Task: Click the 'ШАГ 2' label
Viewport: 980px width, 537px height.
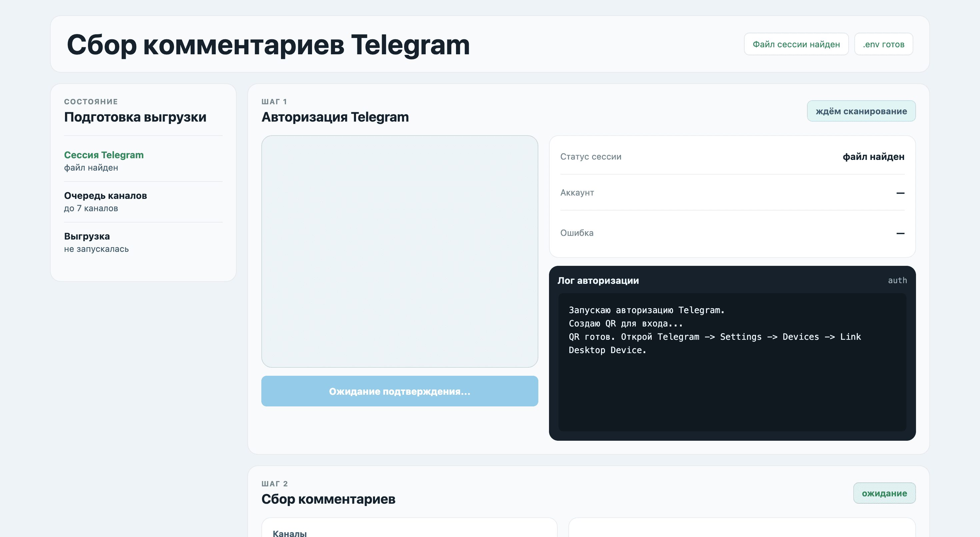Action: tap(274, 484)
